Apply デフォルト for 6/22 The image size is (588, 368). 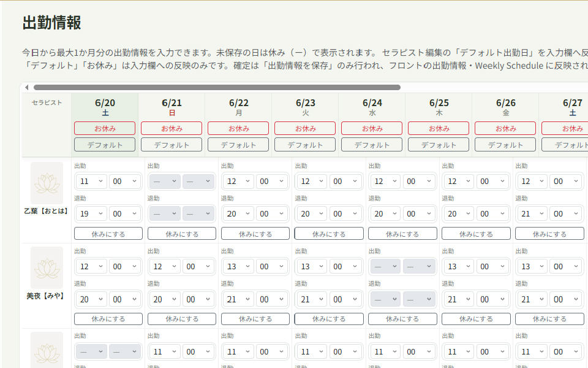[x=238, y=145]
